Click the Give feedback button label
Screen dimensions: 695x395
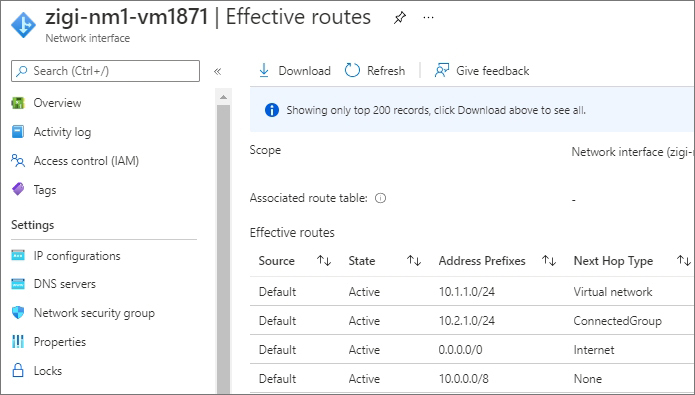[493, 71]
